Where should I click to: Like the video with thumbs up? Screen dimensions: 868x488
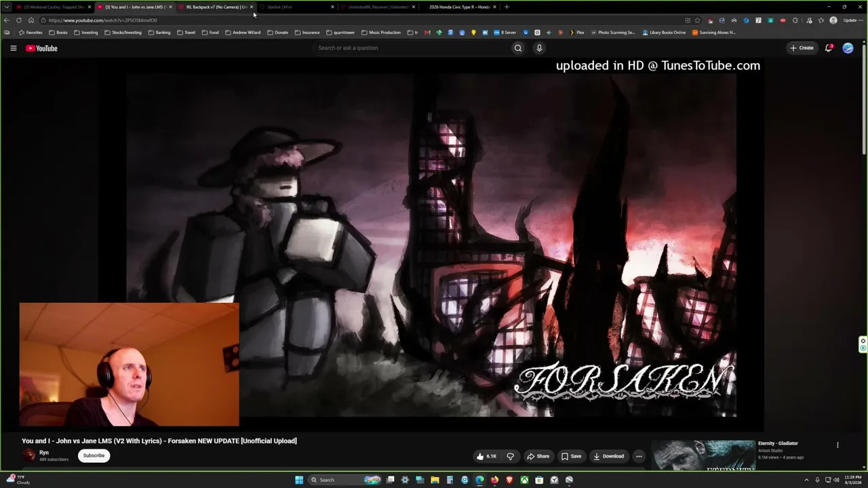coord(487,456)
